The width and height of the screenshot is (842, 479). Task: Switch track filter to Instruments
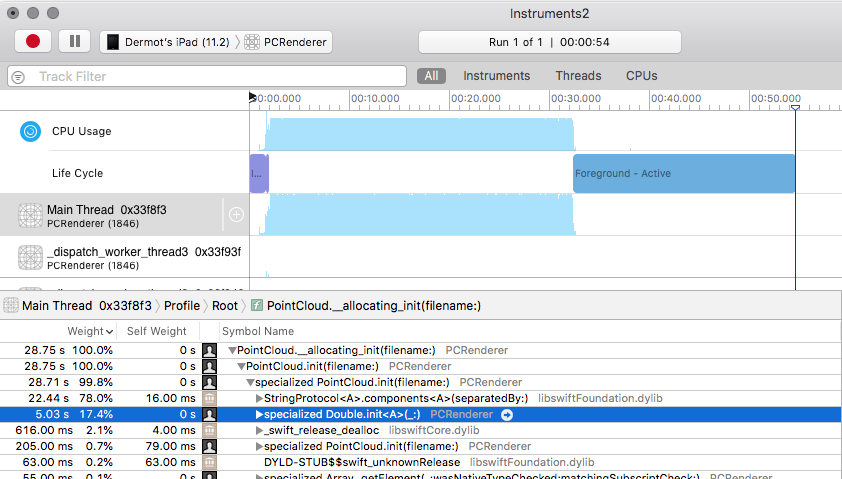click(496, 76)
